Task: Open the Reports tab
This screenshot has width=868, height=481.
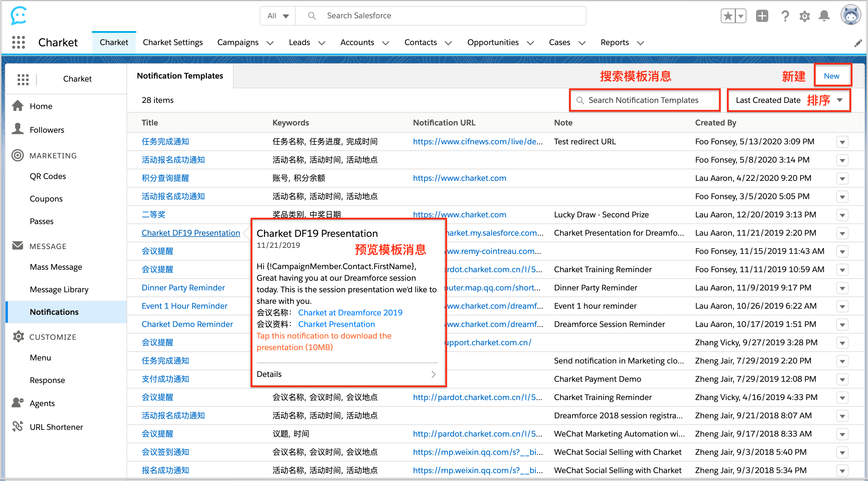Action: click(x=615, y=43)
